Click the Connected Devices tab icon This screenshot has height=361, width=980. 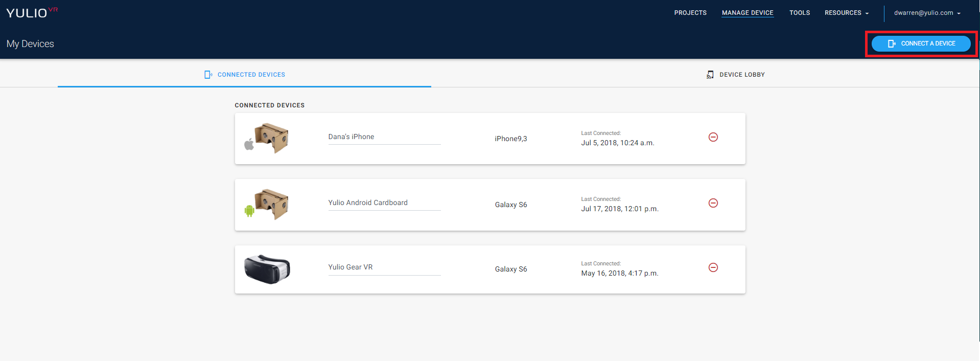tap(208, 75)
